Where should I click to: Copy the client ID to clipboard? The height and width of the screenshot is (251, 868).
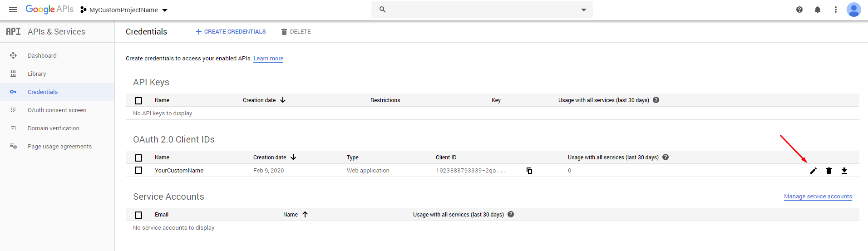(x=529, y=171)
